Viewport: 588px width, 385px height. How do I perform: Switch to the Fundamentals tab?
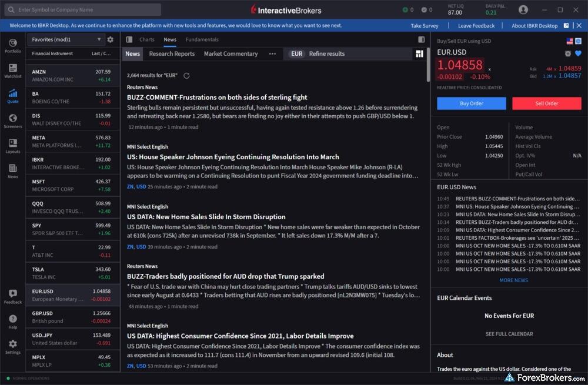[202, 39]
